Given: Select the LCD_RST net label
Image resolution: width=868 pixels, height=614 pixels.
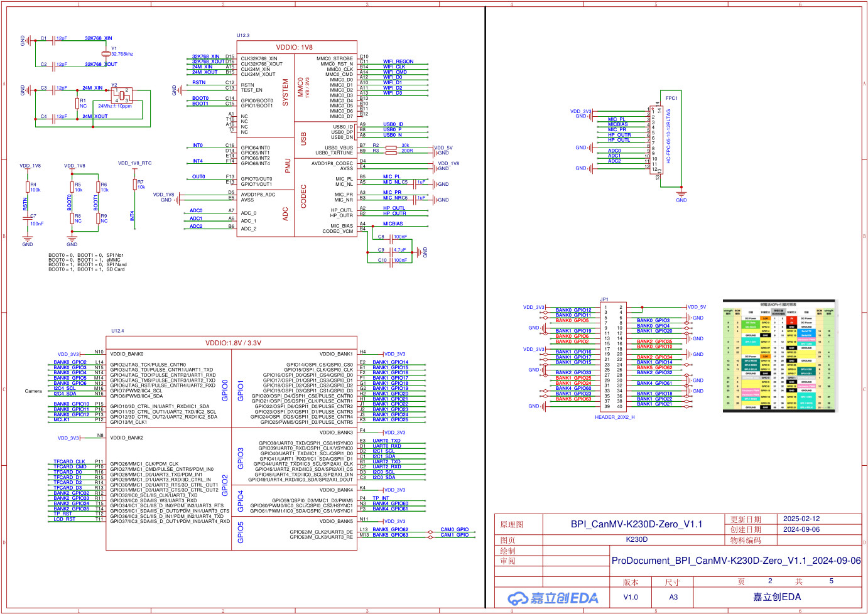Looking at the screenshot, I should coord(64,519).
